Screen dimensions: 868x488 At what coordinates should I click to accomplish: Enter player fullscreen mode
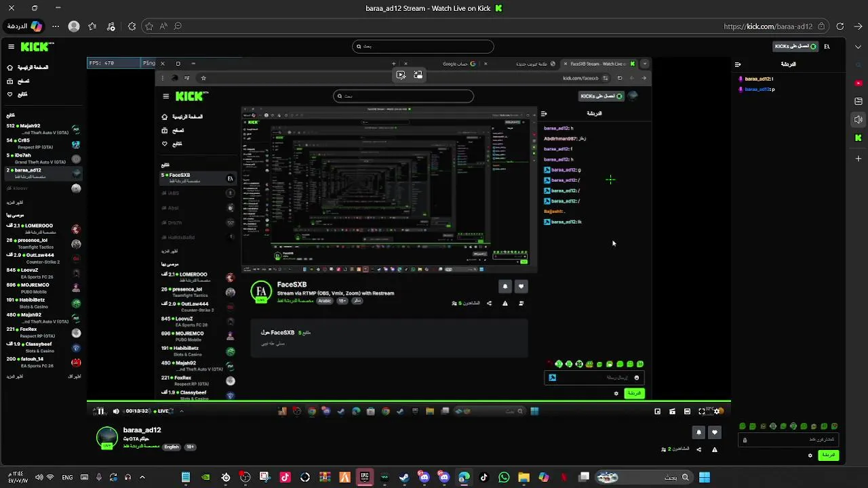[x=702, y=411]
